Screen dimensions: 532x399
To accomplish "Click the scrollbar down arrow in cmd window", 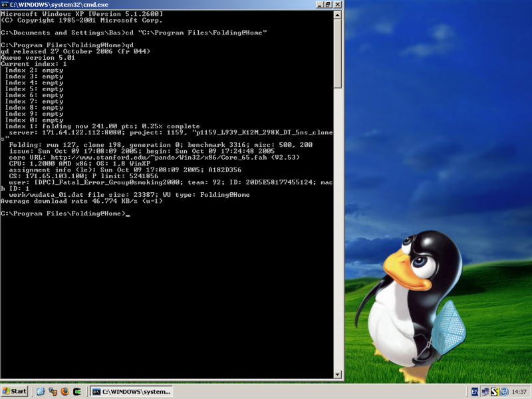I will tap(337, 374).
